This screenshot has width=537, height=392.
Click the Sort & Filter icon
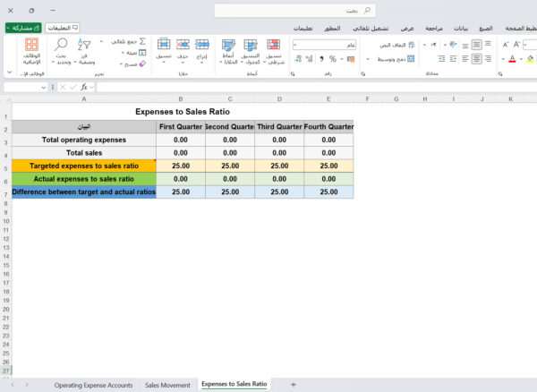pos(84,44)
